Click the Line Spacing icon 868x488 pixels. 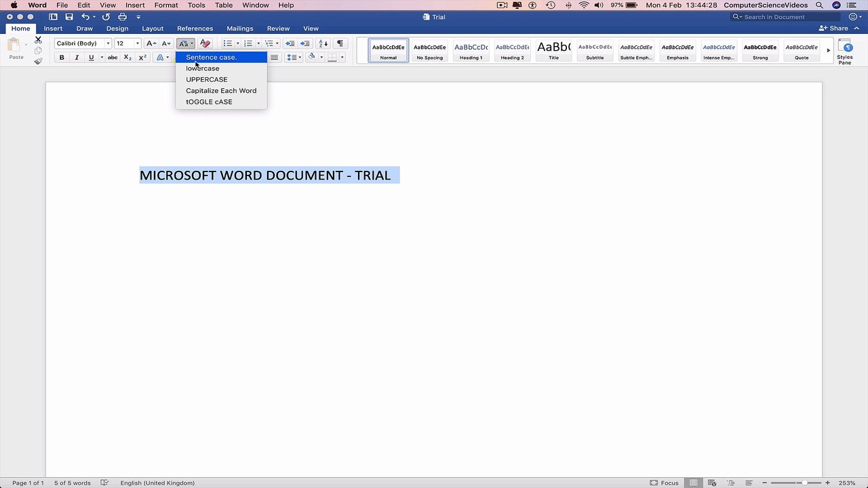coord(291,58)
